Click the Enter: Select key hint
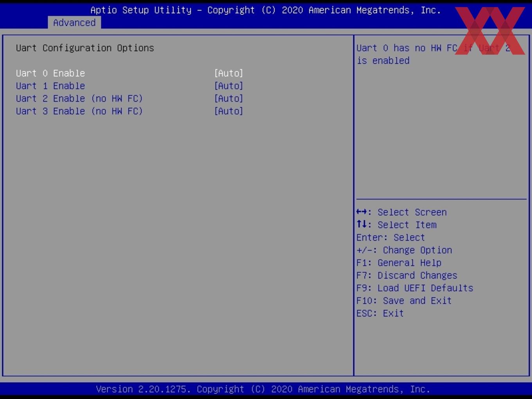The height and width of the screenshot is (399, 532). tap(390, 237)
